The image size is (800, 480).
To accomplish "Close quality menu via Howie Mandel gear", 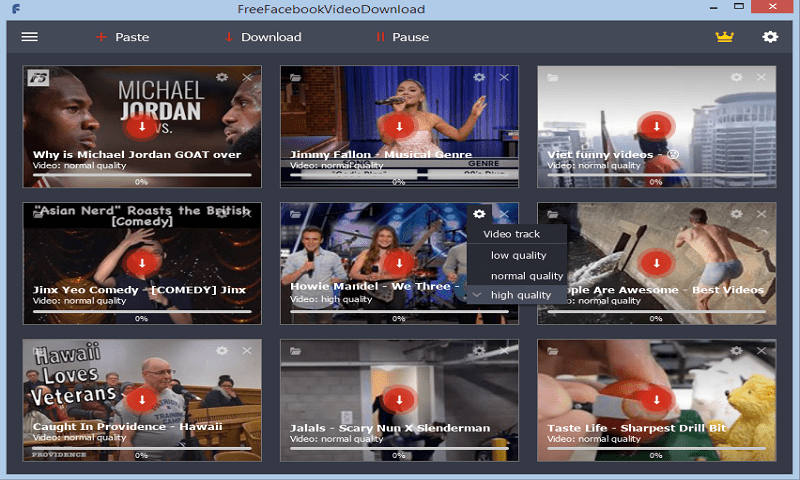I will (479, 214).
